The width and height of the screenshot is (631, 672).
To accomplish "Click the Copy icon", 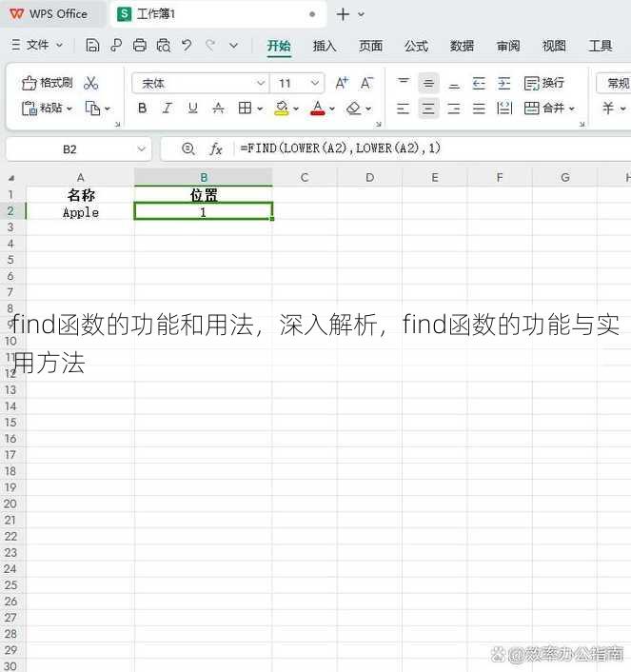I will (92, 108).
